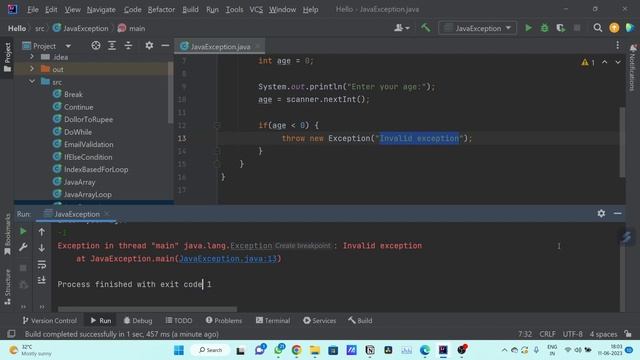
Task: Expand the .idea folder
Action: 32,57
